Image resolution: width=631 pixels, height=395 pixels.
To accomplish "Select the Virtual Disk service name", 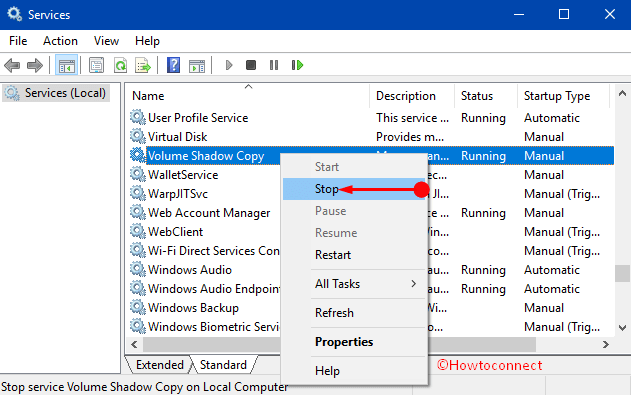I will pos(177,137).
